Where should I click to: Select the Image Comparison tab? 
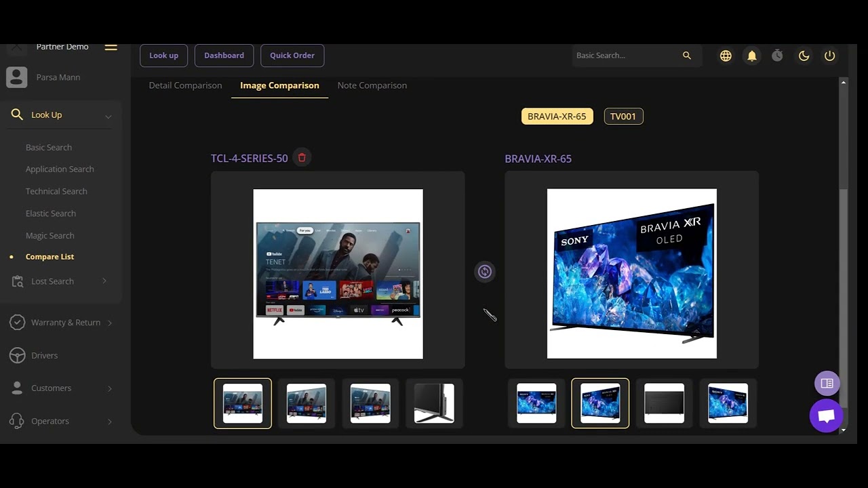pos(279,85)
